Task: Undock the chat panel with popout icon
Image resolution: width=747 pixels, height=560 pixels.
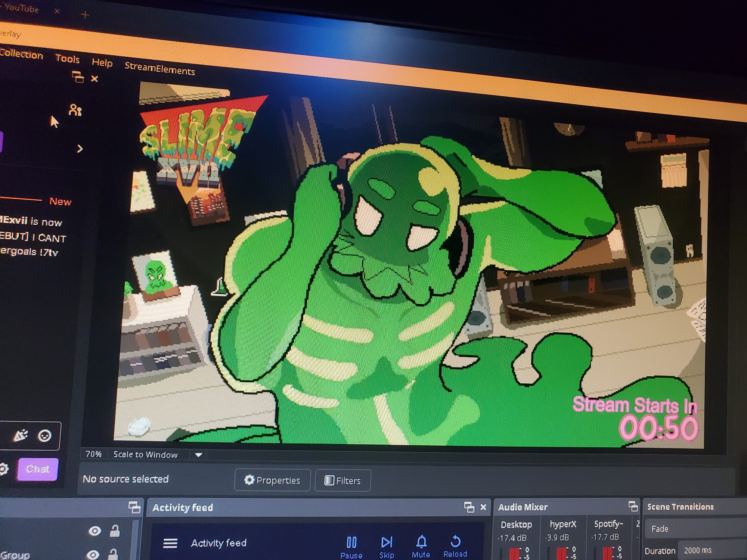Action: pyautogui.click(x=78, y=77)
